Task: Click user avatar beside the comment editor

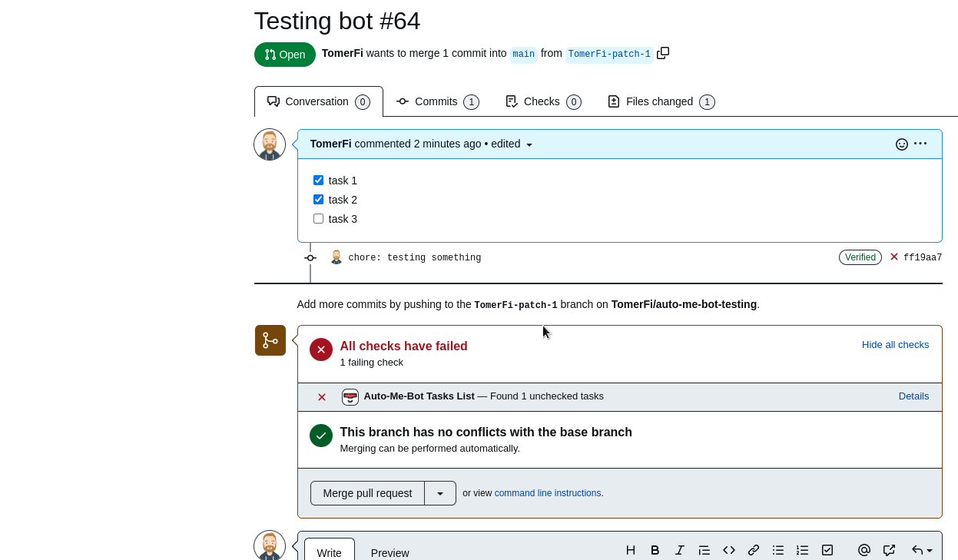Action: [x=270, y=545]
